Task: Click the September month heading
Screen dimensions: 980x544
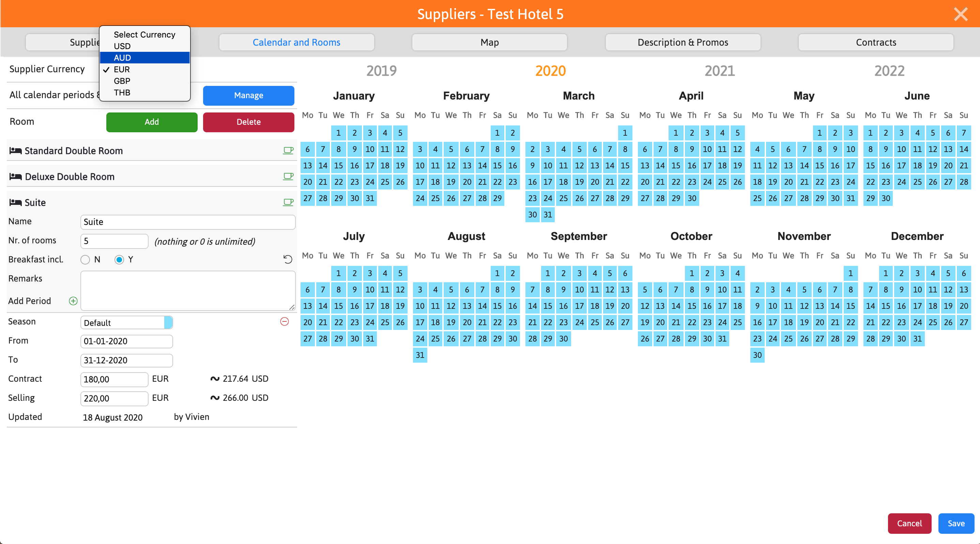Action: pos(579,236)
